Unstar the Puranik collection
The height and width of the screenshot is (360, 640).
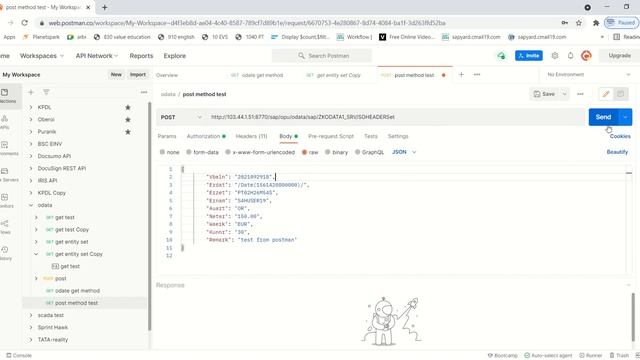coord(128,132)
